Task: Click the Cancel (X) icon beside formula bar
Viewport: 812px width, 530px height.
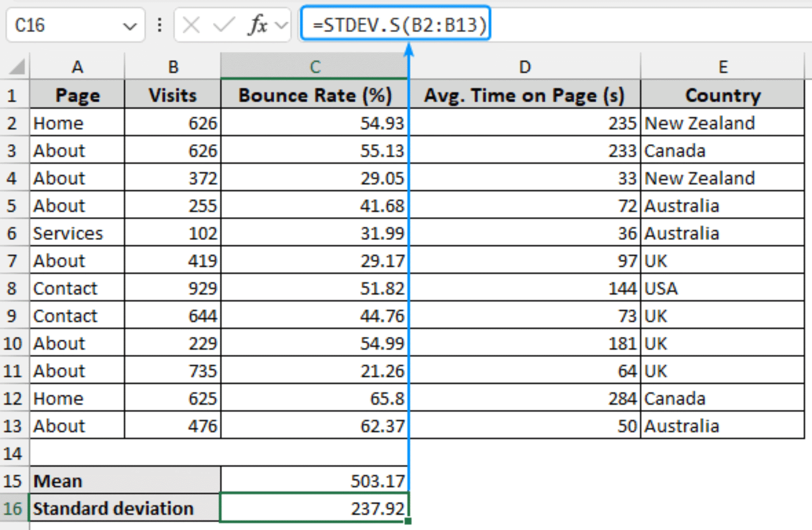Action: (x=191, y=25)
